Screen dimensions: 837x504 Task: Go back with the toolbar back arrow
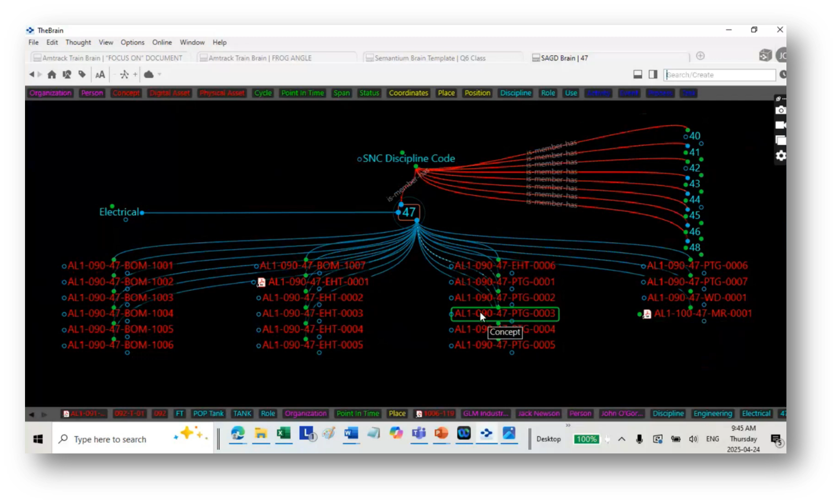(x=31, y=75)
